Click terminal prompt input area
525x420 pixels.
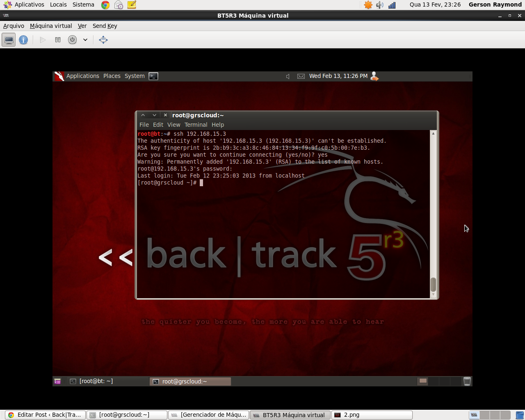(x=201, y=183)
